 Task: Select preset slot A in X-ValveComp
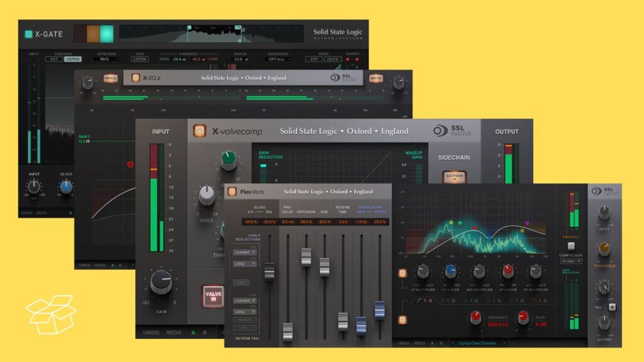192,332
